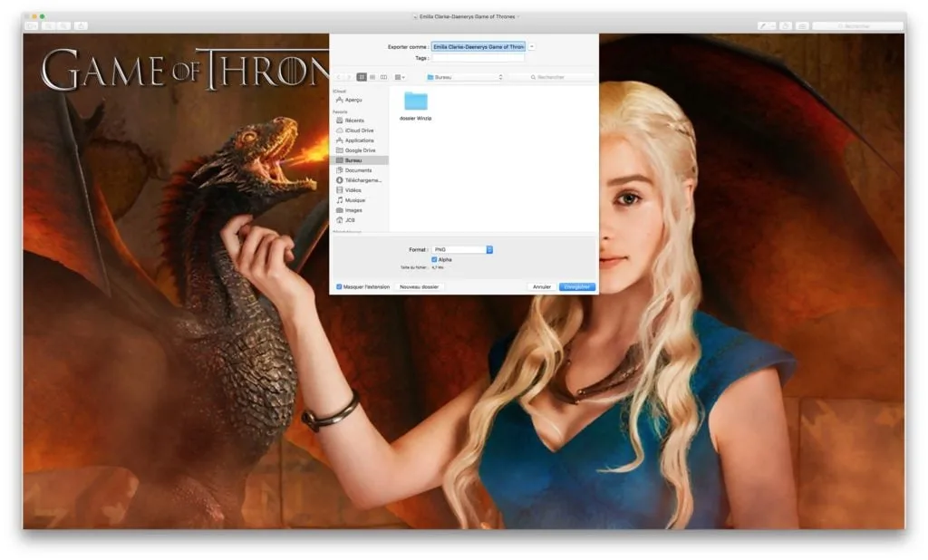Collapse the dialog with the chevron button
Viewport: 928px width, 560px height.
coord(531,47)
